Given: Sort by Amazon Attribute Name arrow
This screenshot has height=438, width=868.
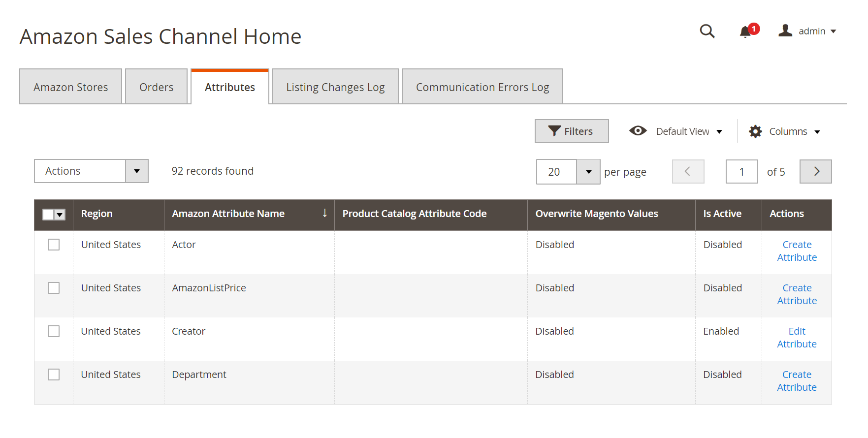Looking at the screenshot, I should pyautogui.click(x=325, y=213).
